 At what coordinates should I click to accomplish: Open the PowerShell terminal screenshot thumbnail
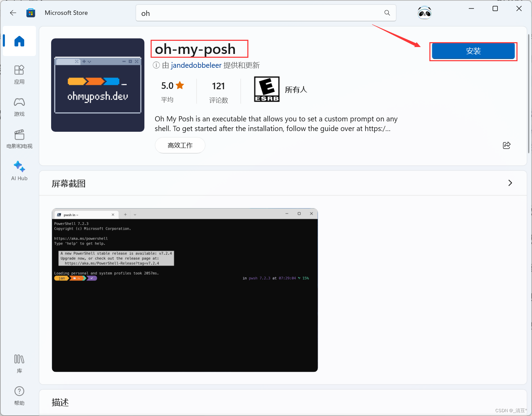(185, 290)
